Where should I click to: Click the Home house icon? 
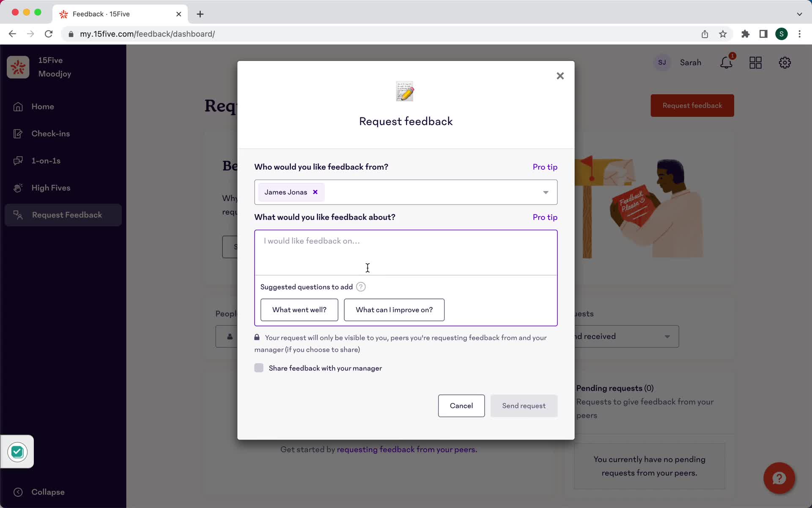[18, 107]
